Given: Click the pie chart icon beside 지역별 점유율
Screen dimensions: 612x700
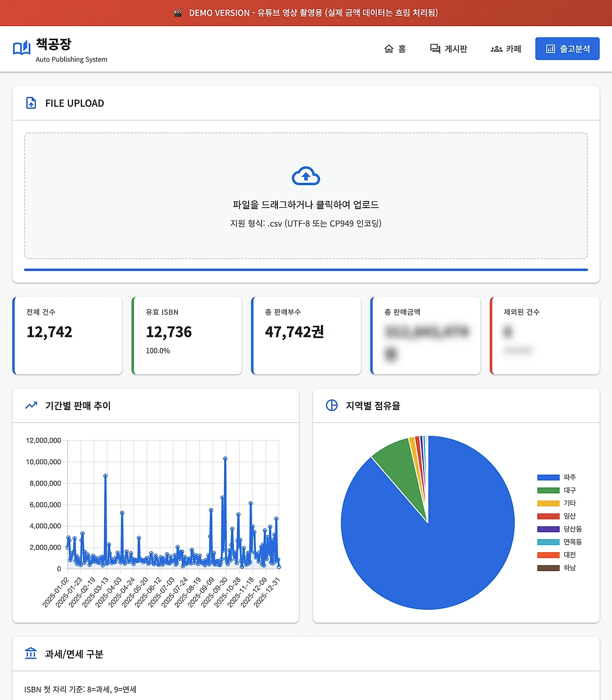Looking at the screenshot, I should coord(331,405).
